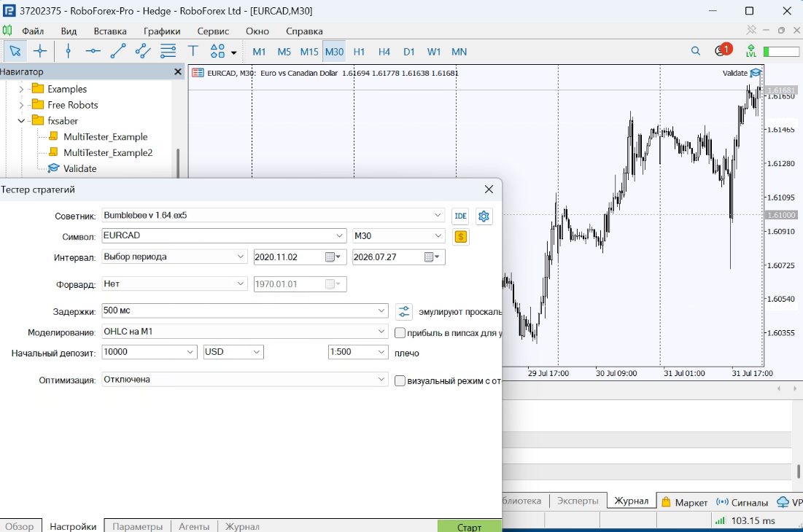This screenshot has height=532, width=803.
Task: Open the Вставка menu
Action: tap(110, 31)
